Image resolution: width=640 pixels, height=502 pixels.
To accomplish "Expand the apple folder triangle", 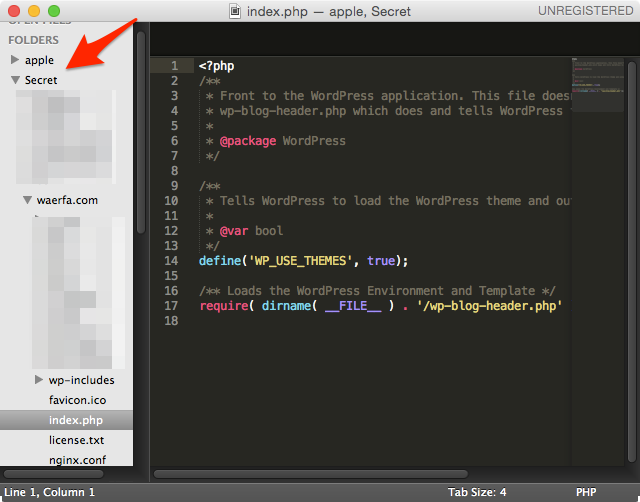I will tap(15, 60).
